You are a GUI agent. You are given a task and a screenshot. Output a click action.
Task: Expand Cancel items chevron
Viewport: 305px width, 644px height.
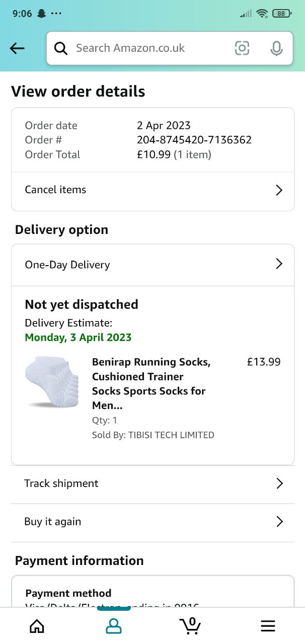tap(279, 190)
